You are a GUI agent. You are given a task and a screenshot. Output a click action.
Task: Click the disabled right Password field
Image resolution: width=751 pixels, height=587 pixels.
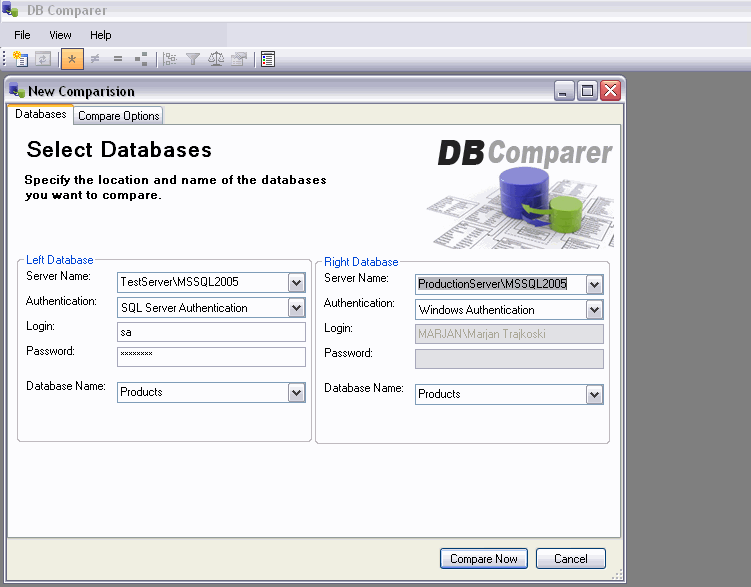click(x=509, y=359)
